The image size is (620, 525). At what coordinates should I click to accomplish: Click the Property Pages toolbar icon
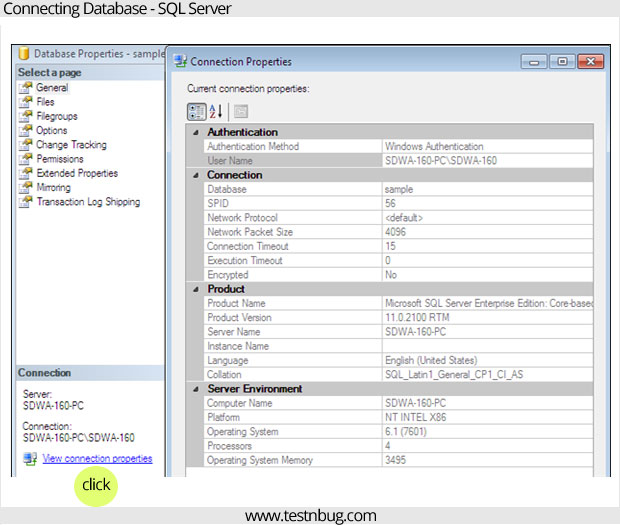241,111
